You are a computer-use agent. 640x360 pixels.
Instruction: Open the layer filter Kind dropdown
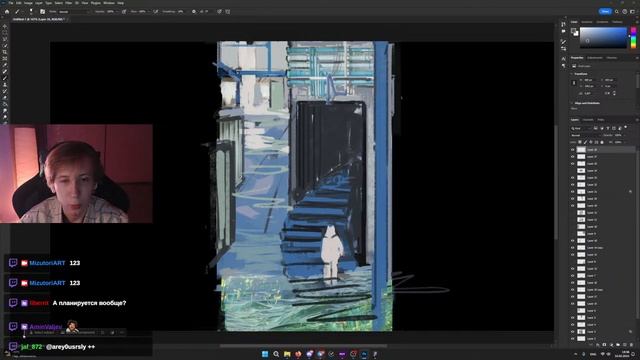click(582, 128)
